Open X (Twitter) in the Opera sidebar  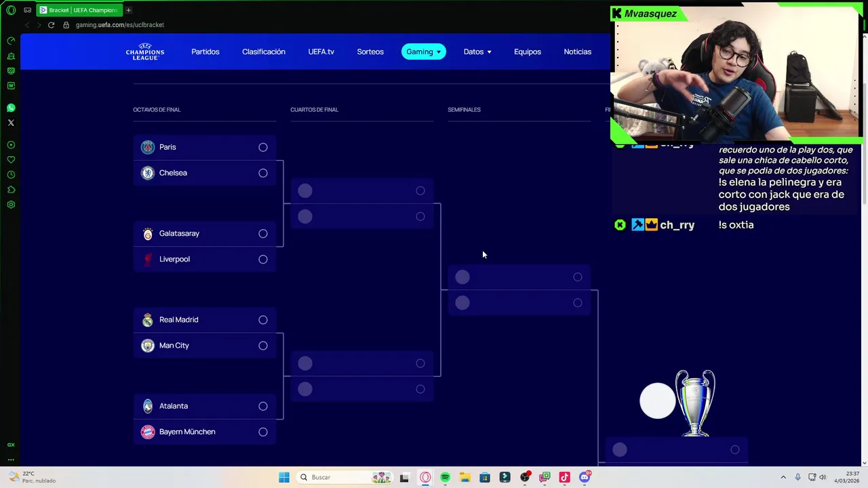(11, 123)
